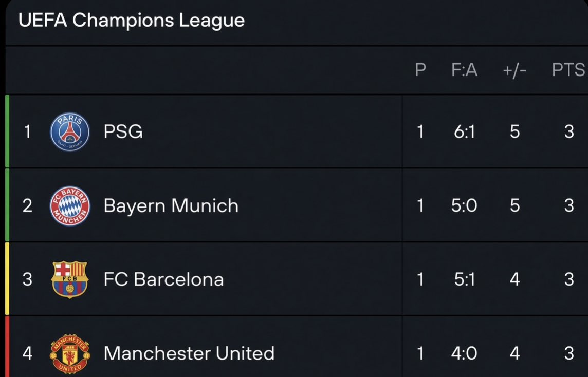Click Manchester United's 4:0 goals value
The width and height of the screenshot is (588, 377).
(x=464, y=353)
